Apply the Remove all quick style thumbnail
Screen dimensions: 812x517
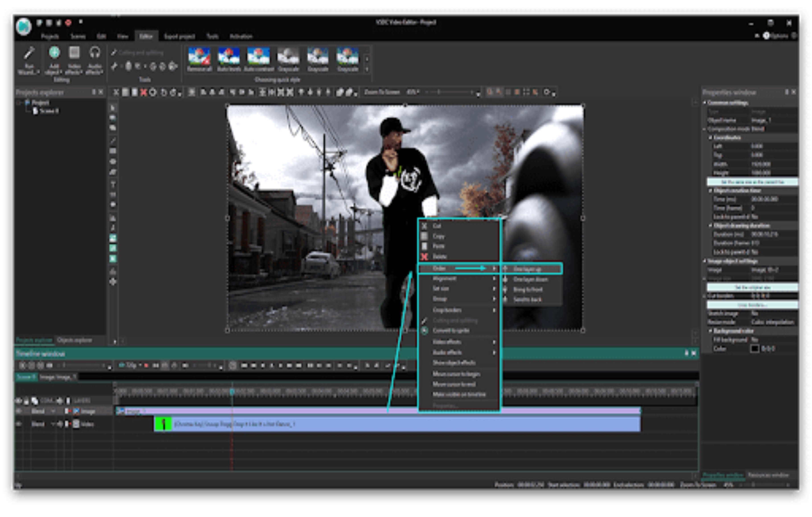point(199,60)
